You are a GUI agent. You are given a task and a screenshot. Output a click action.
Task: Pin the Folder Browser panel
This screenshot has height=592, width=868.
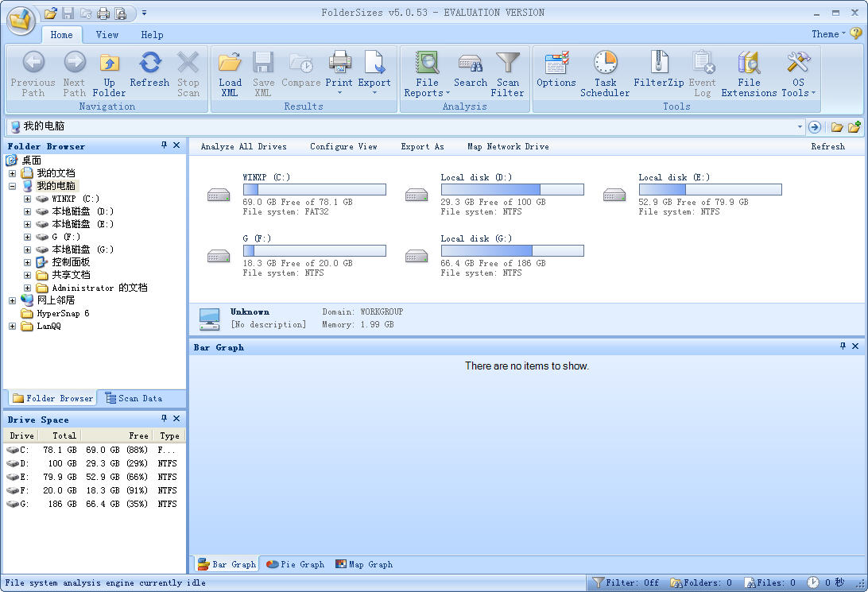[x=165, y=145]
